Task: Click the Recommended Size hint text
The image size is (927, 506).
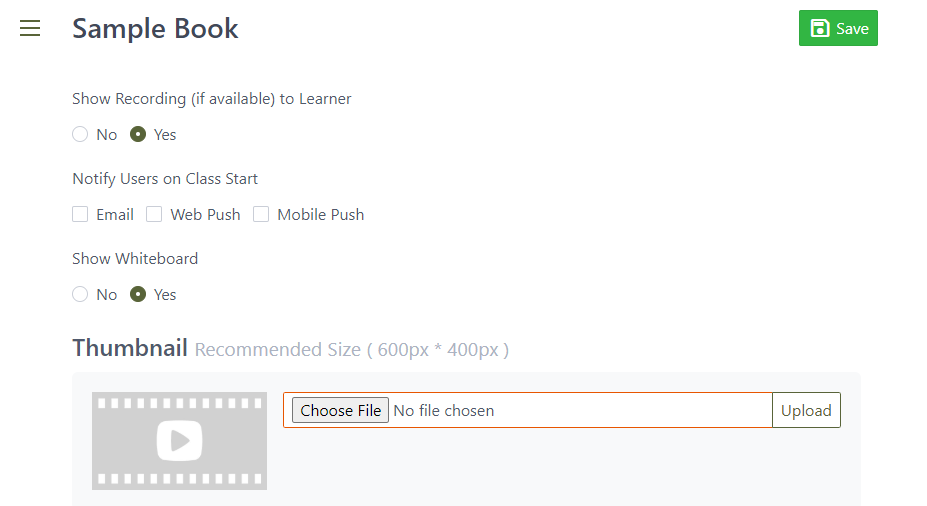Action: 352,350
